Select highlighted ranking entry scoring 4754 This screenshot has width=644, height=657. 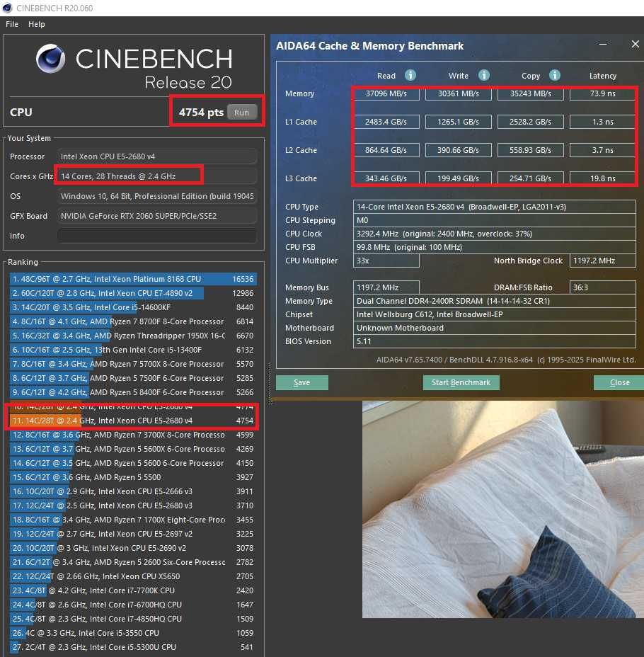tap(133, 421)
